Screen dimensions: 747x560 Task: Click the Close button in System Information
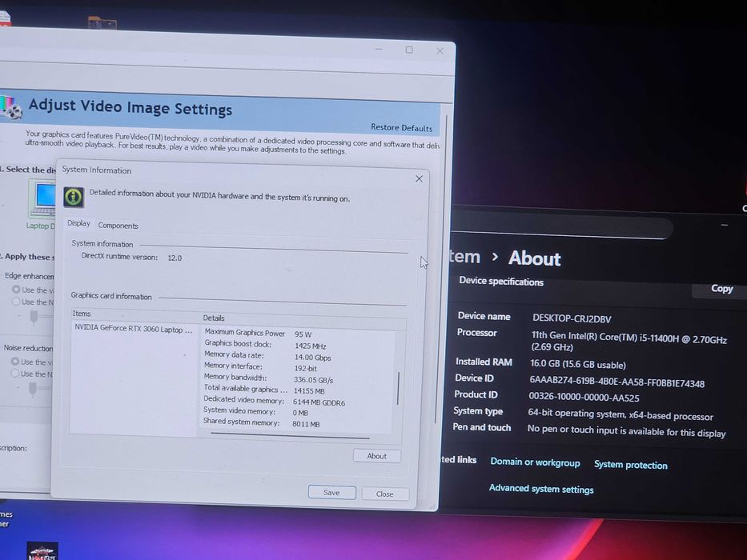[384, 494]
